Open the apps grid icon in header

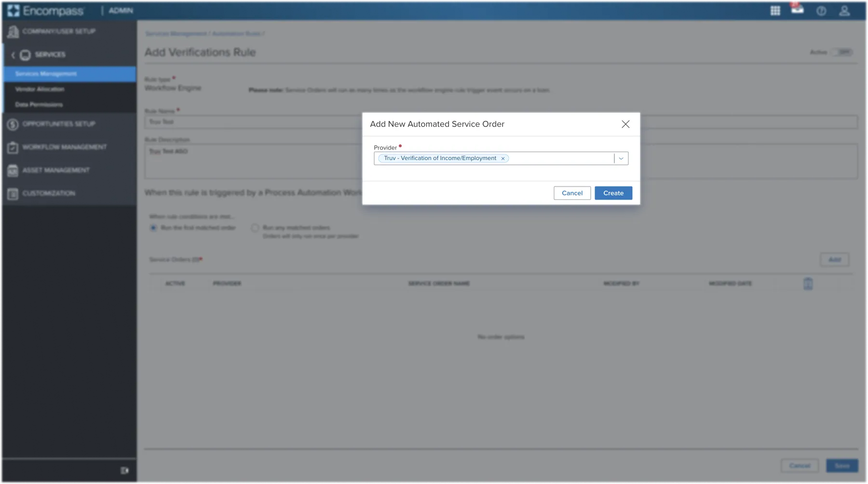tap(775, 11)
